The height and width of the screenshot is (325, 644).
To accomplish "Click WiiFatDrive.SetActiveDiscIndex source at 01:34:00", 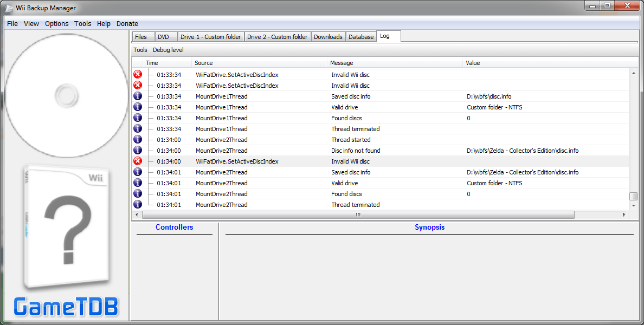I will tap(237, 161).
